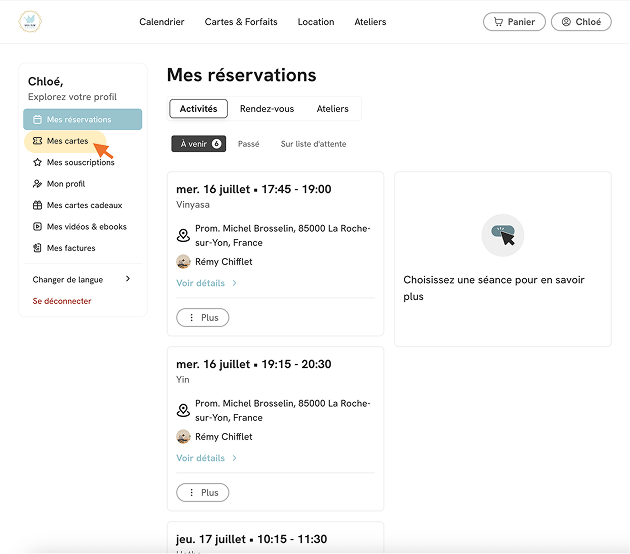The width and height of the screenshot is (630, 554).
Task: Click Rémy Chifflet's avatar on the Vinyasa class
Action: (183, 262)
